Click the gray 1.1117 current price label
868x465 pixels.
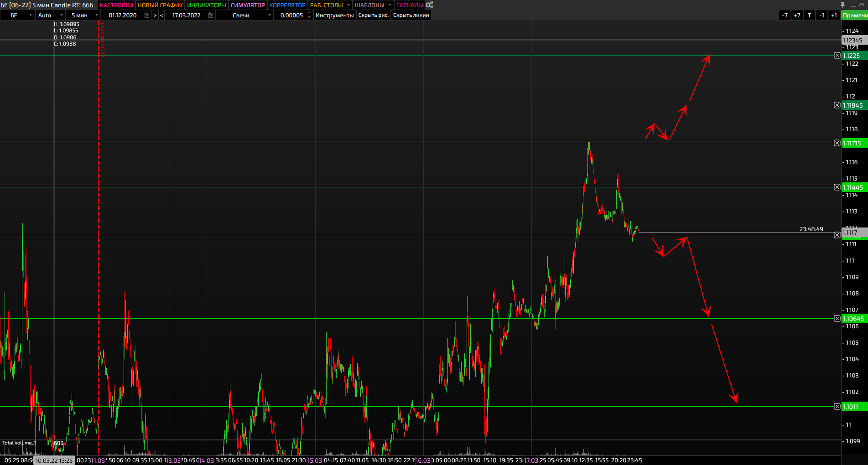[855, 232]
